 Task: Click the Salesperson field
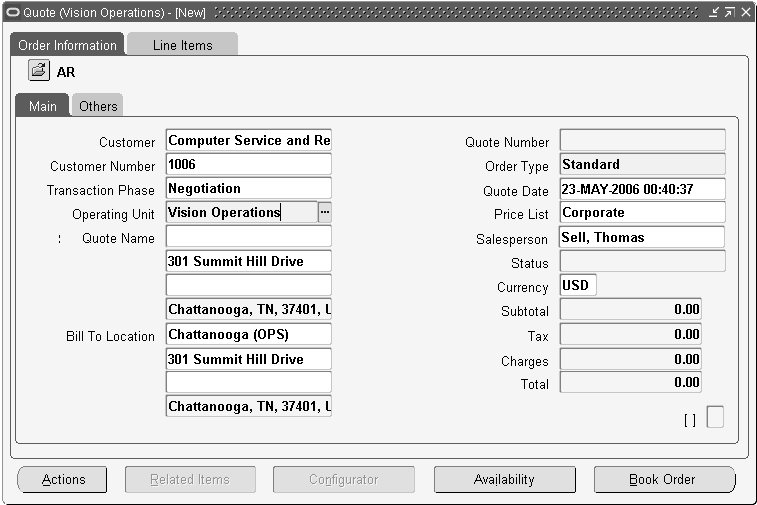(643, 237)
